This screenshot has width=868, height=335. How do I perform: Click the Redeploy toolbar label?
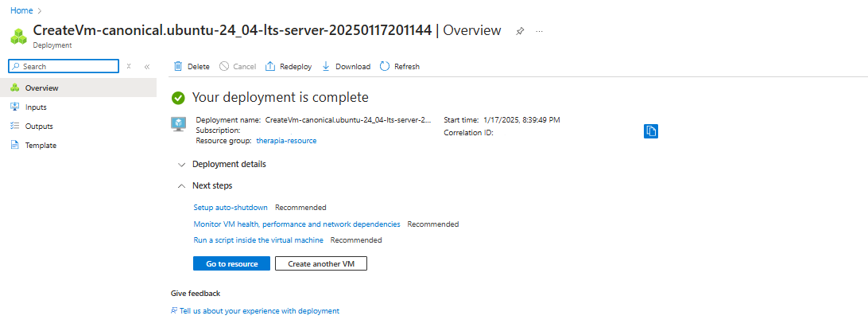(x=296, y=67)
